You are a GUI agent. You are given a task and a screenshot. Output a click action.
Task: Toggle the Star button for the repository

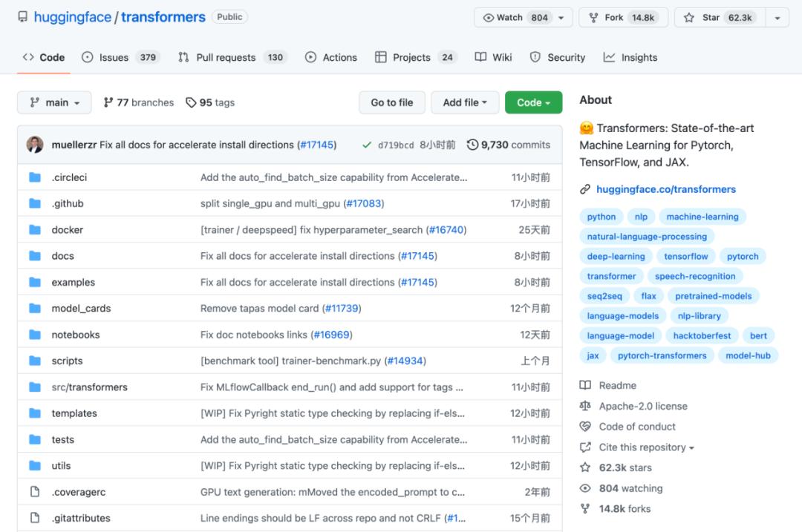[717, 18]
